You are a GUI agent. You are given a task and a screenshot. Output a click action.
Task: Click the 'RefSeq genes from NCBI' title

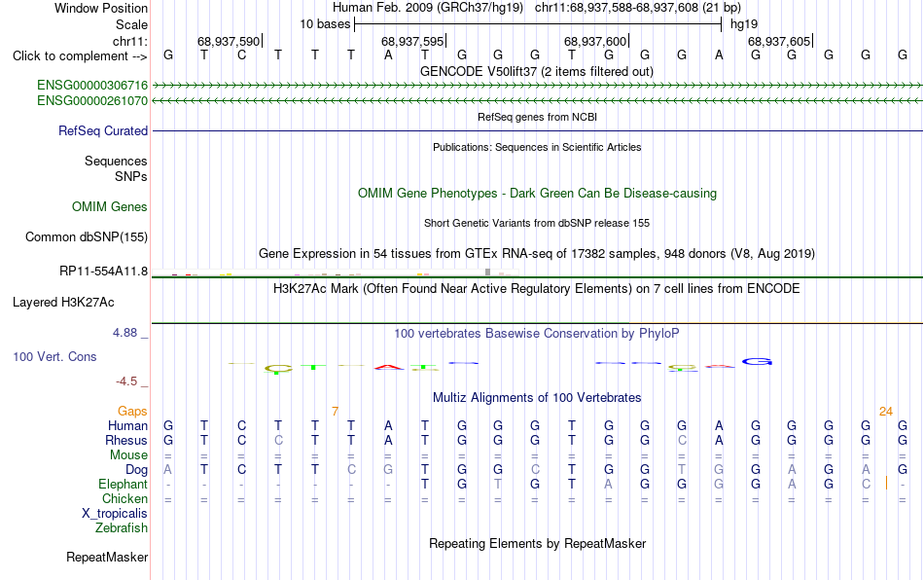pos(537,118)
